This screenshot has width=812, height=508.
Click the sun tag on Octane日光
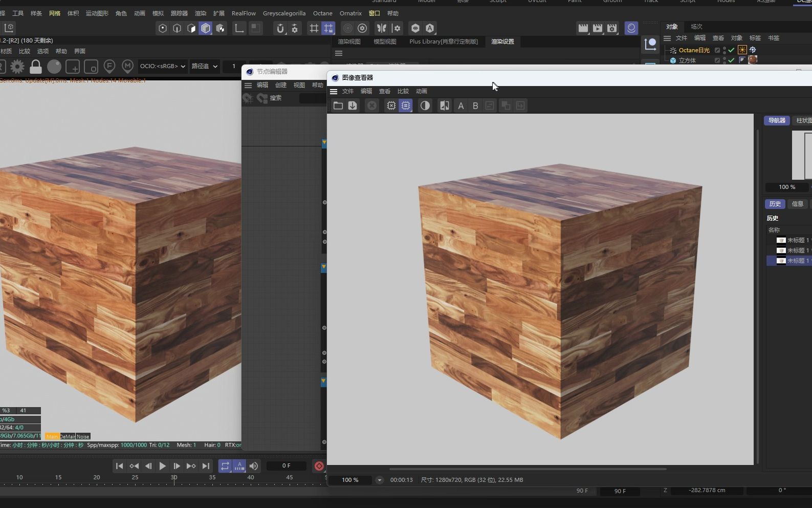click(x=742, y=50)
